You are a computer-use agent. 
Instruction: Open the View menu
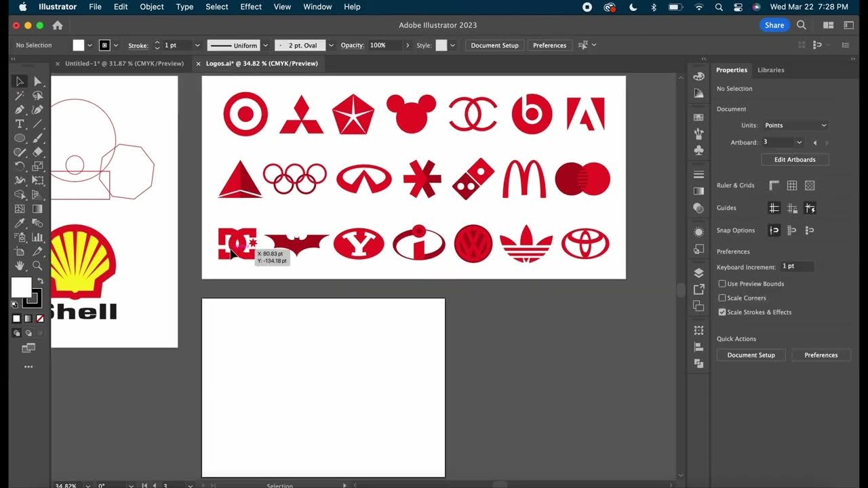tap(282, 7)
